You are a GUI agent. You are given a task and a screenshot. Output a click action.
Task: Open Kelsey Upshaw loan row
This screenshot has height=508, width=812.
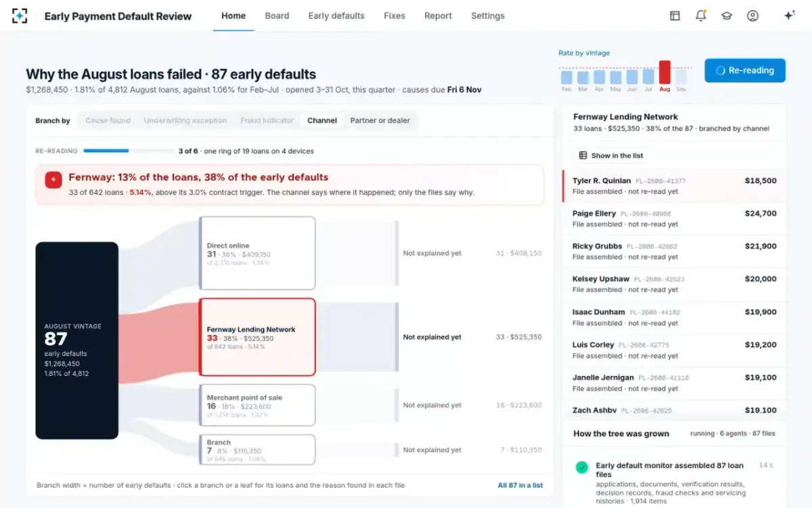click(x=675, y=284)
